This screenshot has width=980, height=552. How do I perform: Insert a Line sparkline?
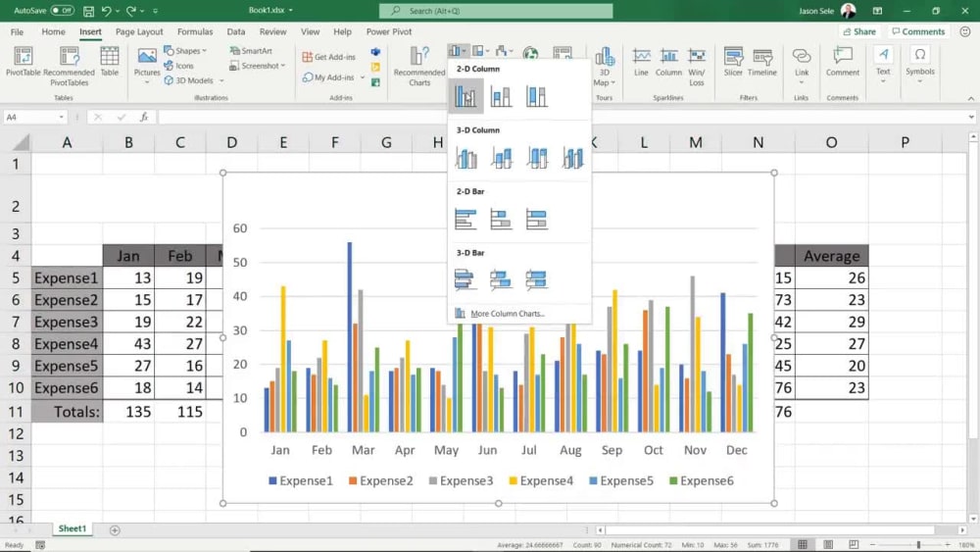click(x=641, y=63)
